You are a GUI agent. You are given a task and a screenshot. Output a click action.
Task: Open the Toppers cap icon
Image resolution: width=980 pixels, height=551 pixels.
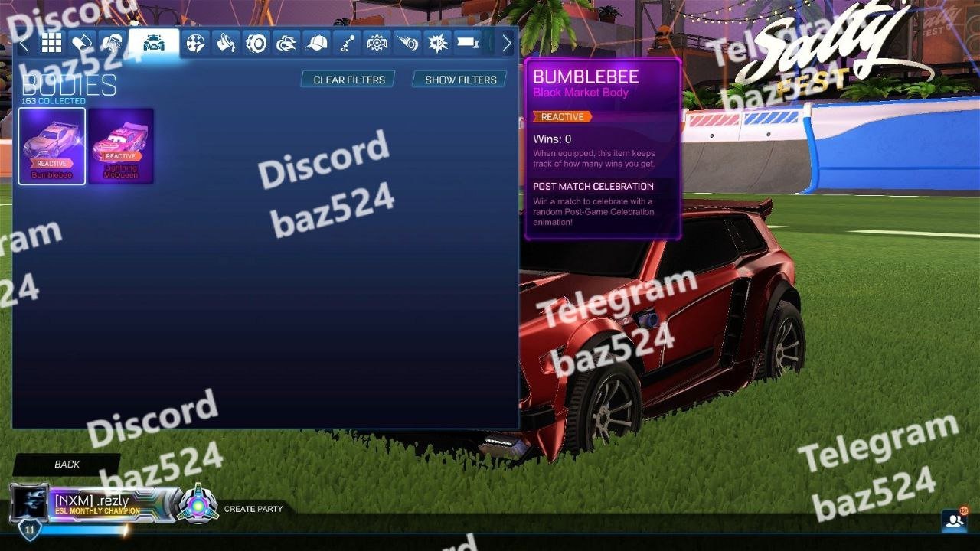(x=316, y=44)
